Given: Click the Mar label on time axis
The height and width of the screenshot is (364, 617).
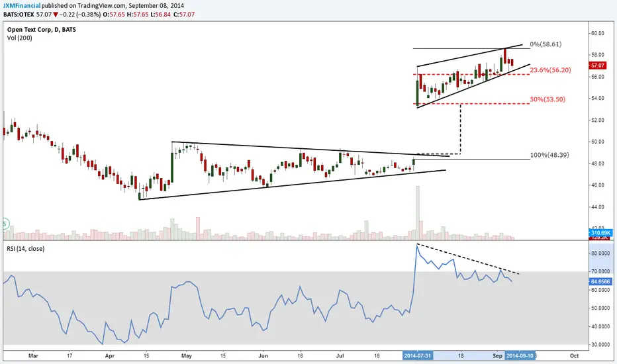Looking at the screenshot, I should click(34, 356).
